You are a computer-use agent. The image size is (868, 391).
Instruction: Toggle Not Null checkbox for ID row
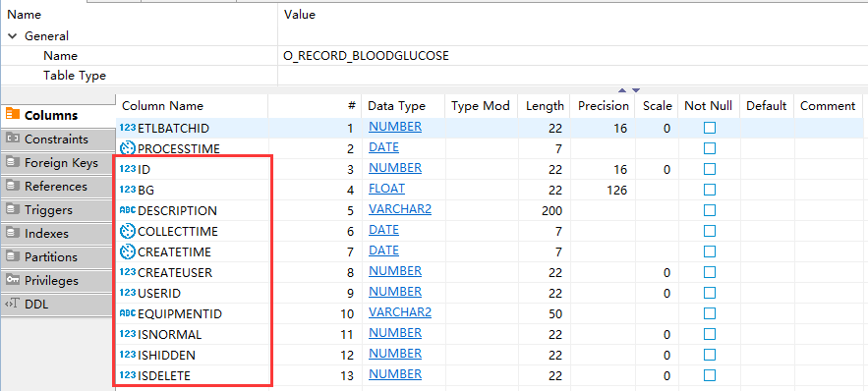coord(709,169)
